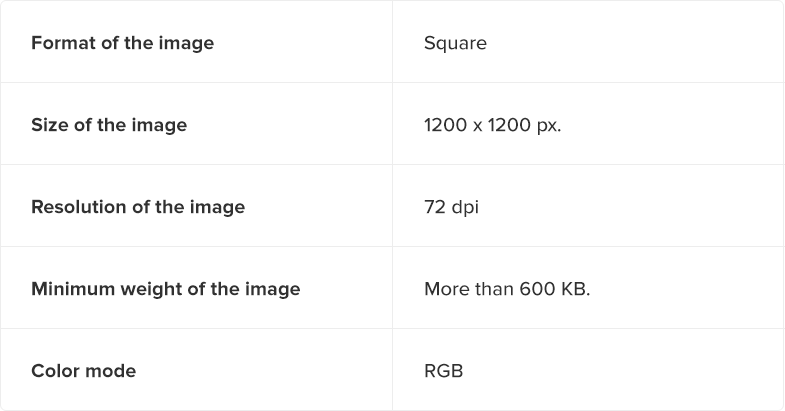This screenshot has width=785, height=411.
Task: Select the 'Square' value cell
Action: [588, 42]
